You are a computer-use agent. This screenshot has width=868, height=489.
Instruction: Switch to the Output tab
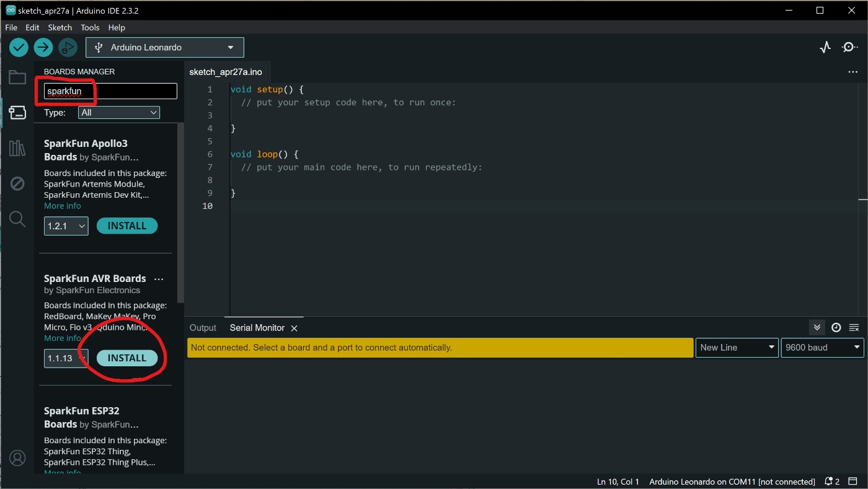click(203, 328)
